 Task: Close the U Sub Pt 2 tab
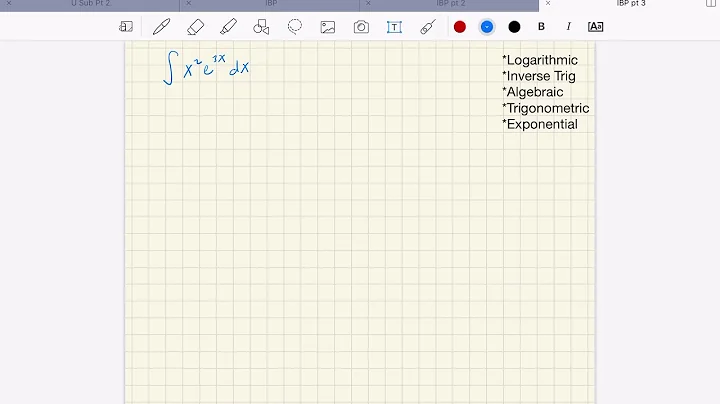click(9, 3)
